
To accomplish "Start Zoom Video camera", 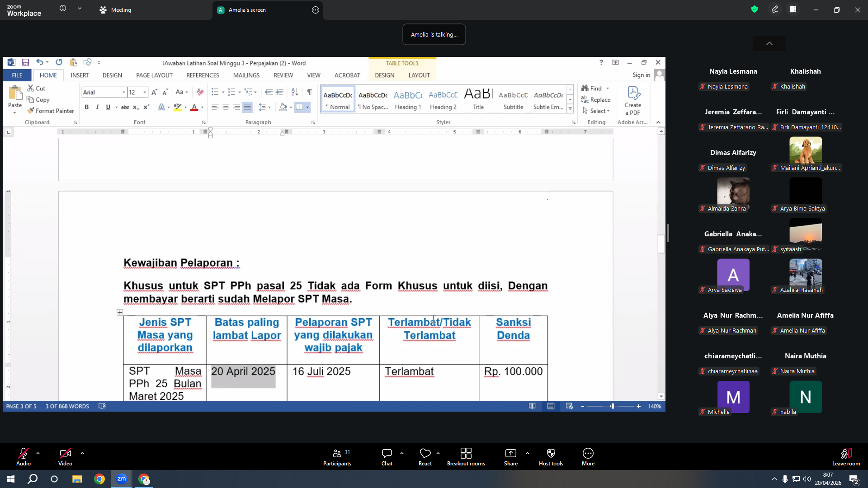I will (65, 457).
